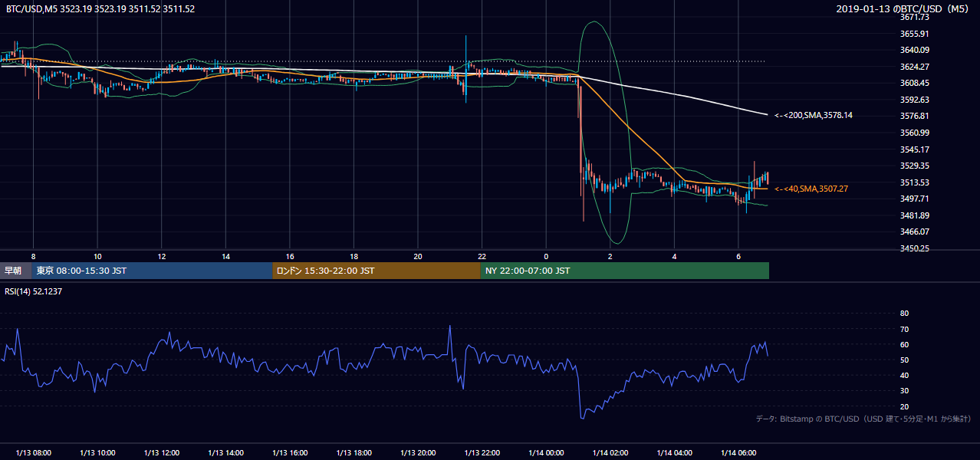Click RSI axis level 70
Image resolution: width=980 pixels, height=460 pixels.
(x=904, y=329)
